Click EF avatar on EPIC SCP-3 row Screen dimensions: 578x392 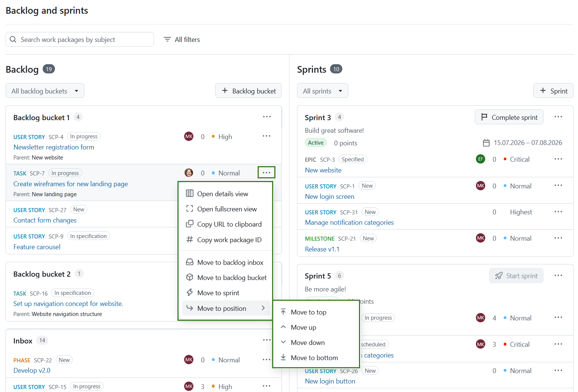481,159
